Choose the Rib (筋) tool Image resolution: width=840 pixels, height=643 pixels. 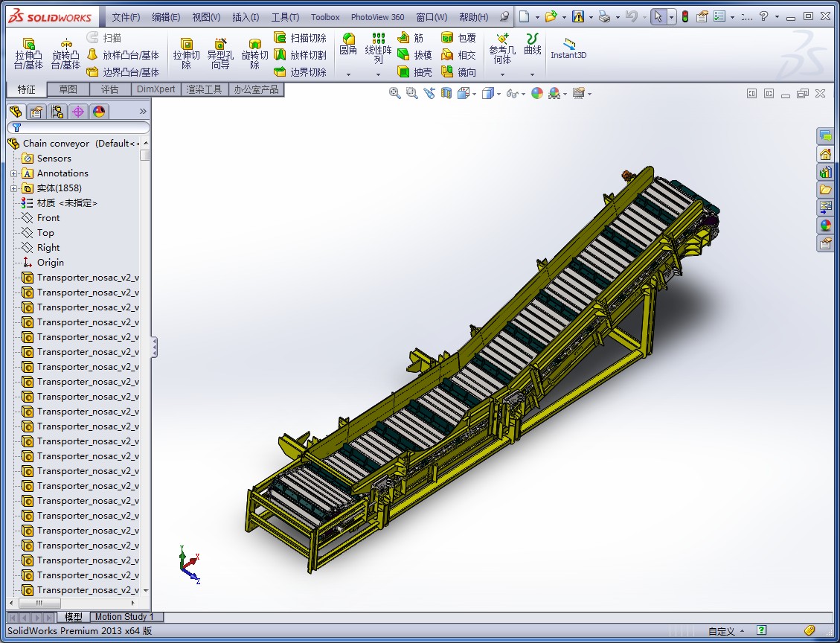pos(411,37)
